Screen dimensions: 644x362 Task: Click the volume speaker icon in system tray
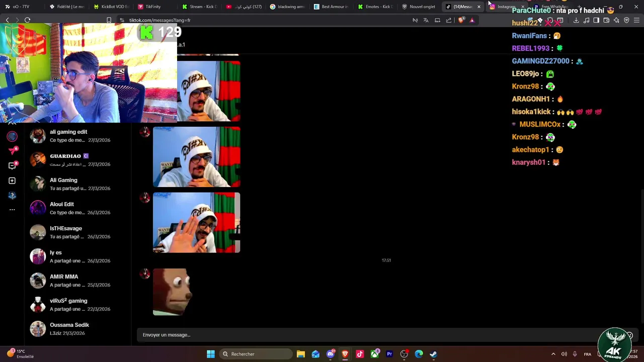click(x=564, y=354)
